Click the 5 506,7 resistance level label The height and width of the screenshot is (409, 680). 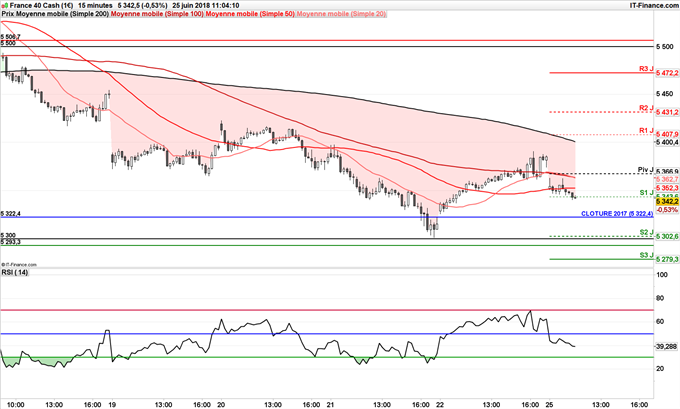10,37
